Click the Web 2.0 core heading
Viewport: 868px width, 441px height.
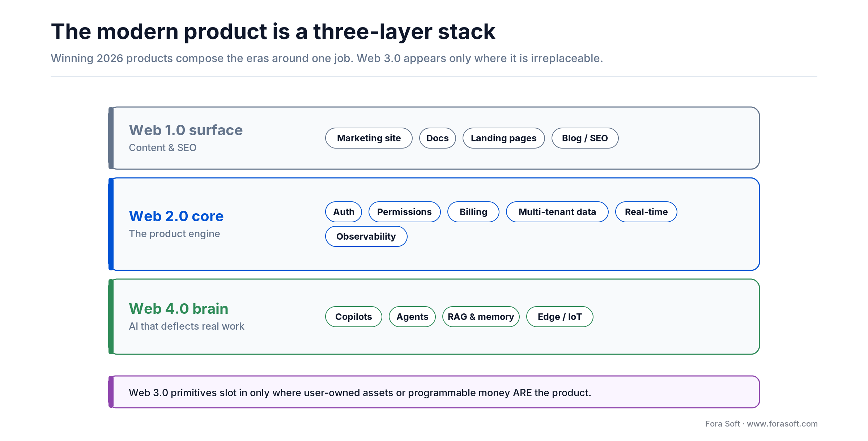point(176,216)
